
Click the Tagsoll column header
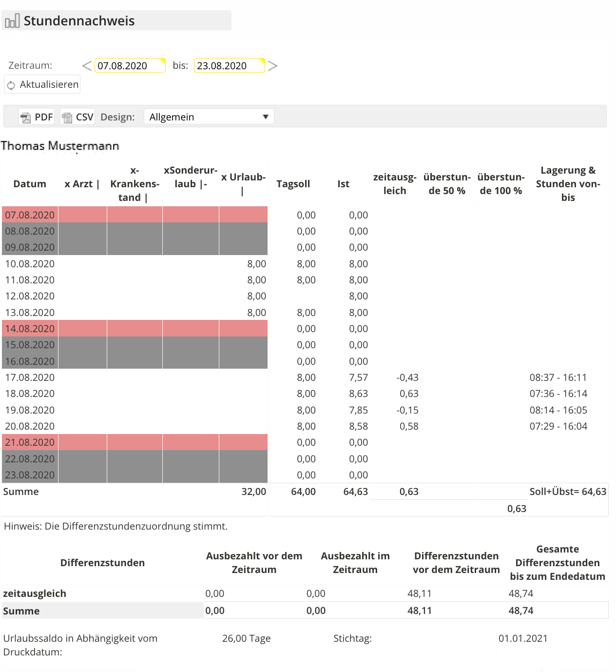pos(293,184)
